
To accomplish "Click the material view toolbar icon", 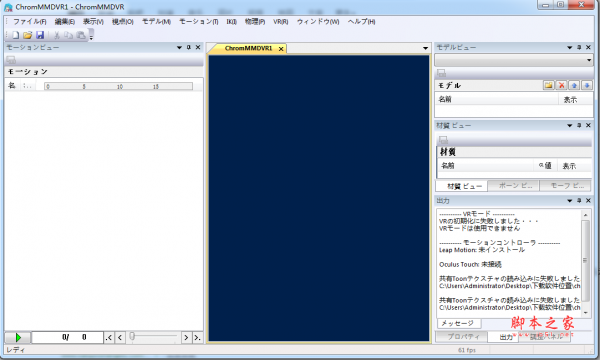I will 443,140.
